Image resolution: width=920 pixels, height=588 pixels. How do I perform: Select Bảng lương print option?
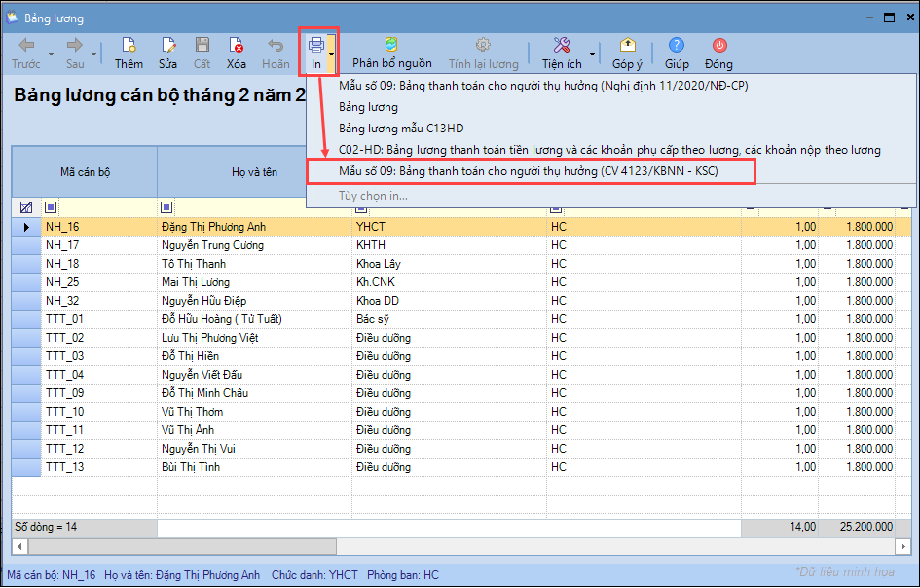[368, 107]
